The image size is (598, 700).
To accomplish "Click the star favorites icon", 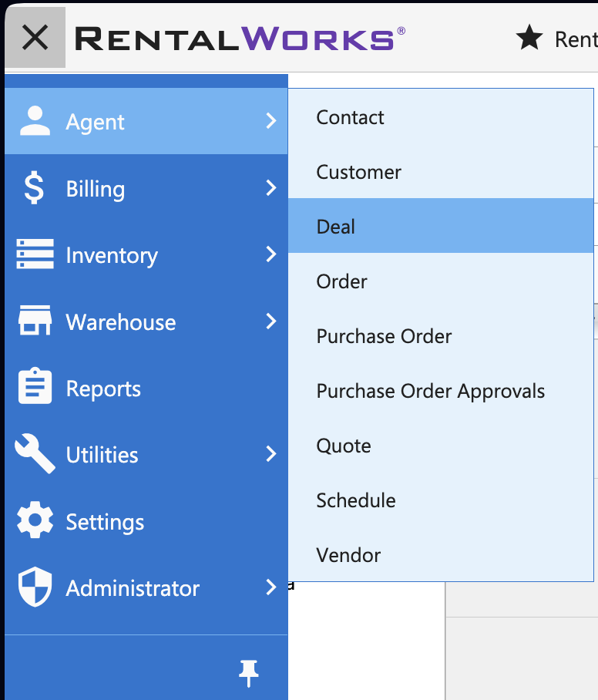I will point(529,38).
